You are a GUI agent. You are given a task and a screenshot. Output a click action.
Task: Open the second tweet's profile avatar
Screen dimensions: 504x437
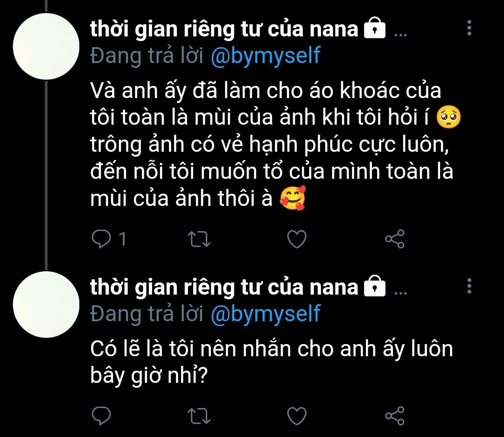(46, 304)
